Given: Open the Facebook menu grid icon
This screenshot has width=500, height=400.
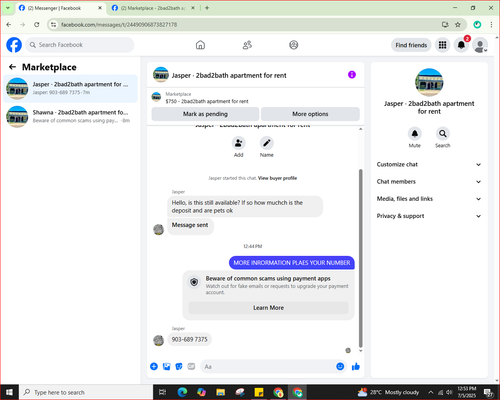Looking at the screenshot, I should (x=442, y=45).
